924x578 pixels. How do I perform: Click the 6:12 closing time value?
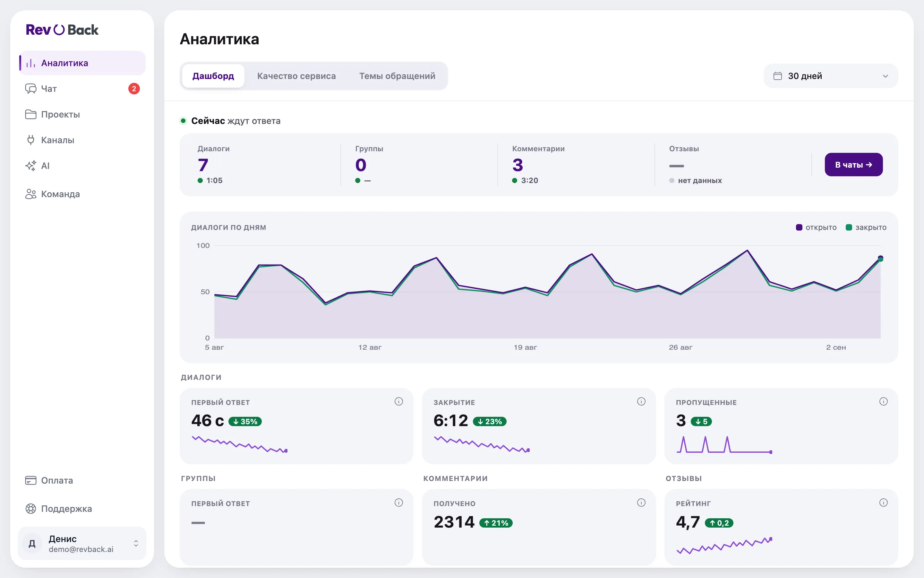[451, 421]
